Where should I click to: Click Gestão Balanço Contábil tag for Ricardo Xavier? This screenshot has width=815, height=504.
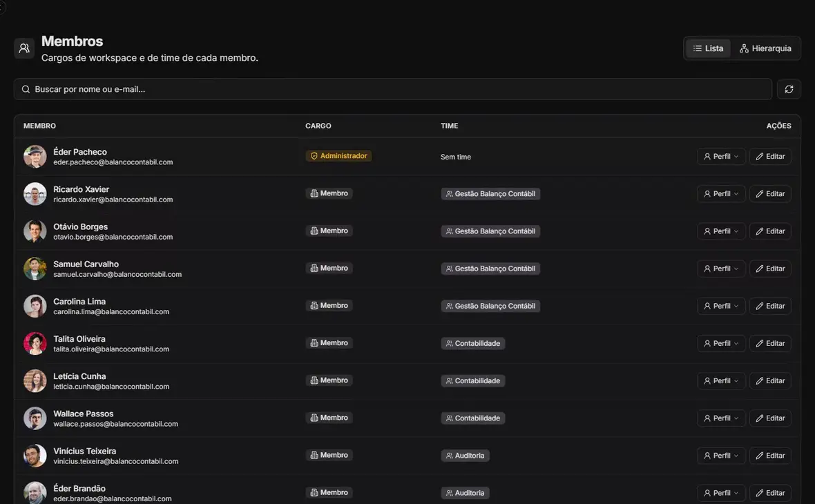click(490, 194)
